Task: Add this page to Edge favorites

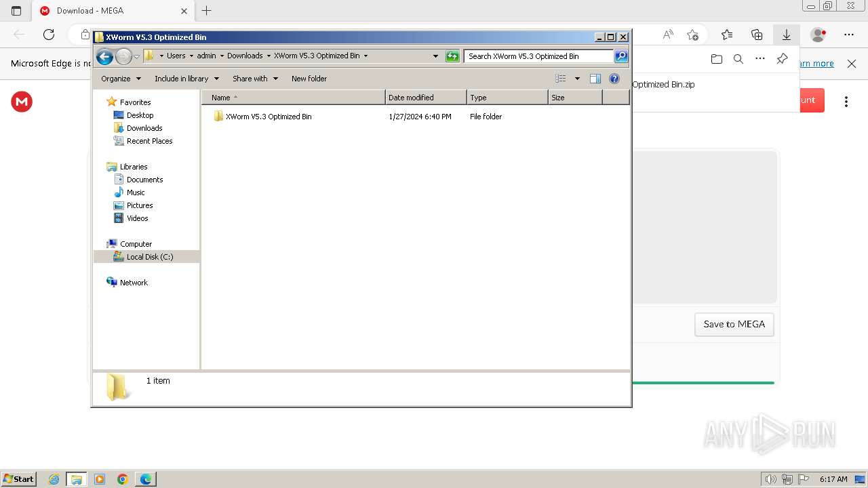Action: click(692, 35)
